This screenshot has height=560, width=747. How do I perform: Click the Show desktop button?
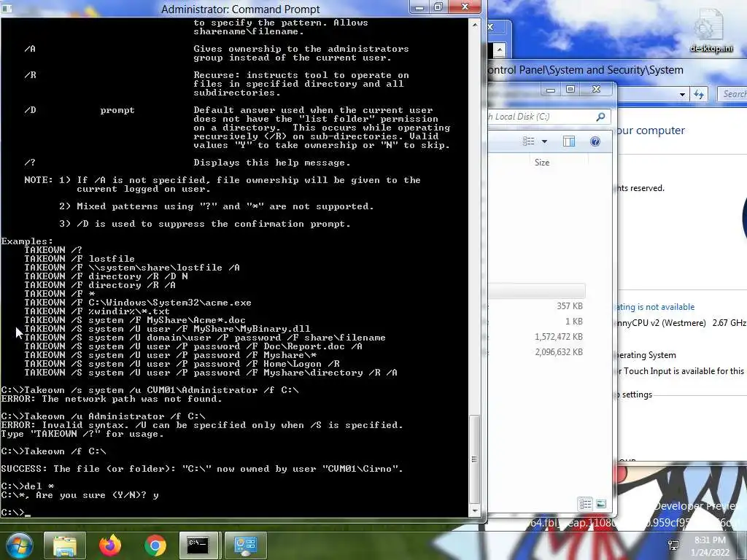tap(743, 545)
